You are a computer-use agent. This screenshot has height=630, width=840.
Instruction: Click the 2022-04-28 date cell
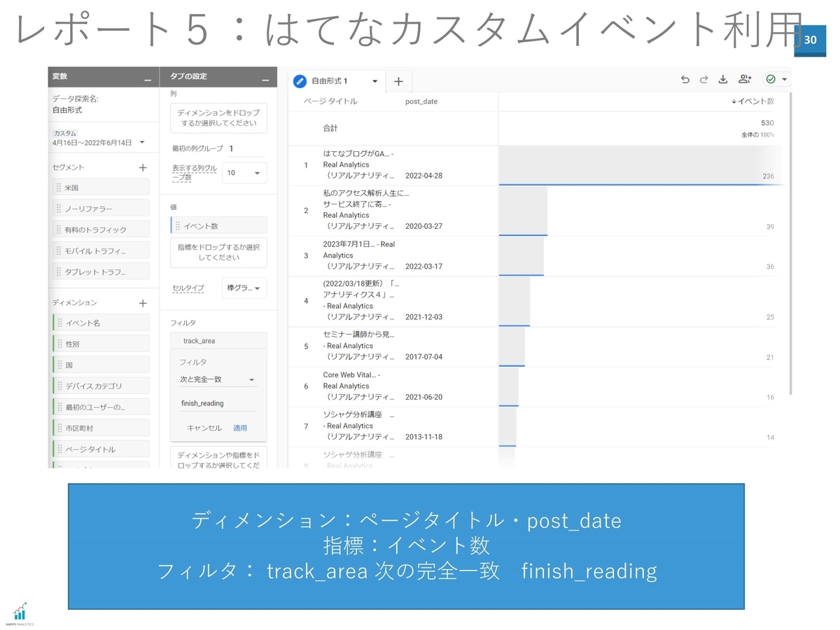(423, 176)
